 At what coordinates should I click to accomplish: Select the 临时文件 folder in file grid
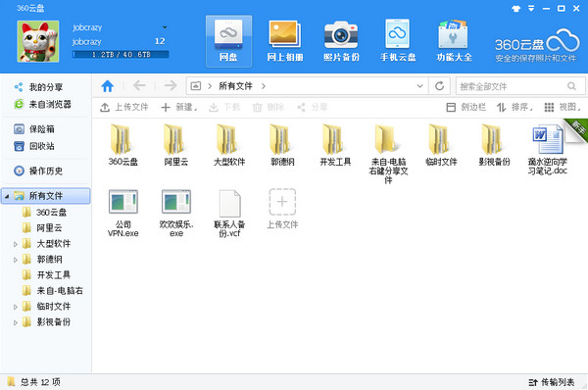pyautogui.click(x=441, y=145)
